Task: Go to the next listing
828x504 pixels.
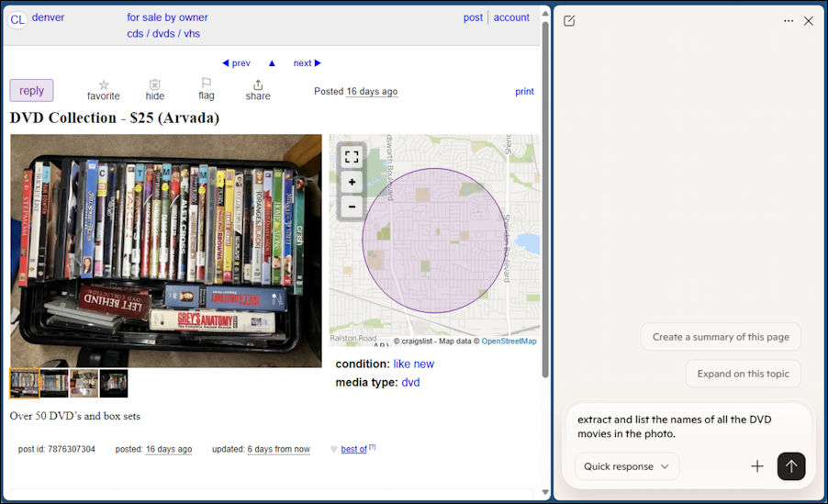Action: (307, 63)
